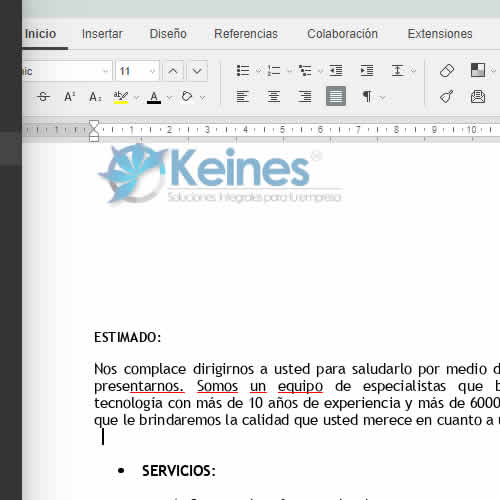The image size is (500, 500).
Task: Click the paint bucket shading icon
Action: click(x=187, y=97)
